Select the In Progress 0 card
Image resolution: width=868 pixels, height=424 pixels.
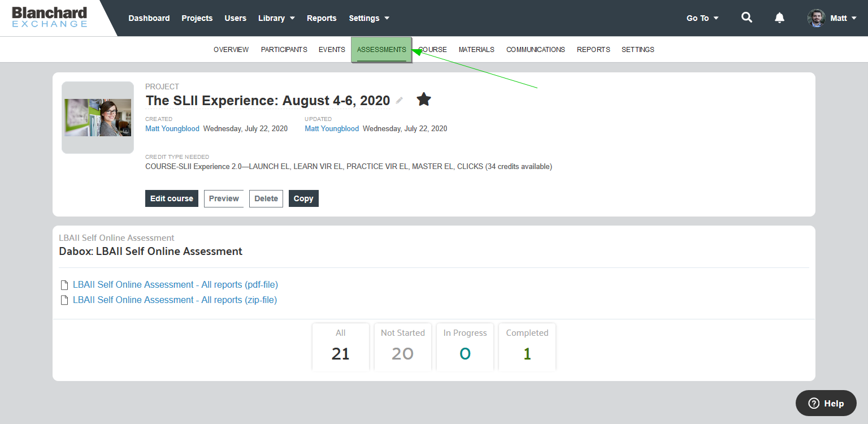[465, 347]
